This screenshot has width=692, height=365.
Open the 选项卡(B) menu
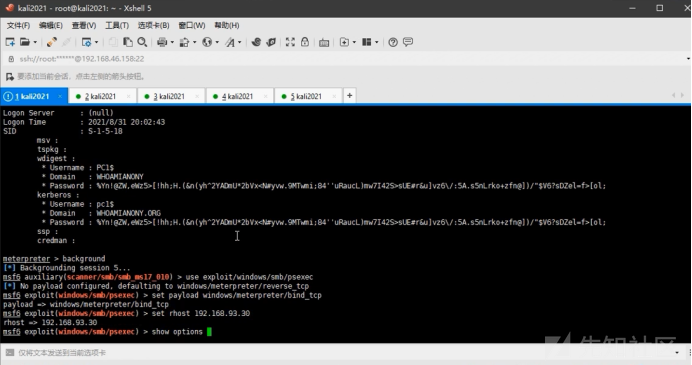(153, 26)
